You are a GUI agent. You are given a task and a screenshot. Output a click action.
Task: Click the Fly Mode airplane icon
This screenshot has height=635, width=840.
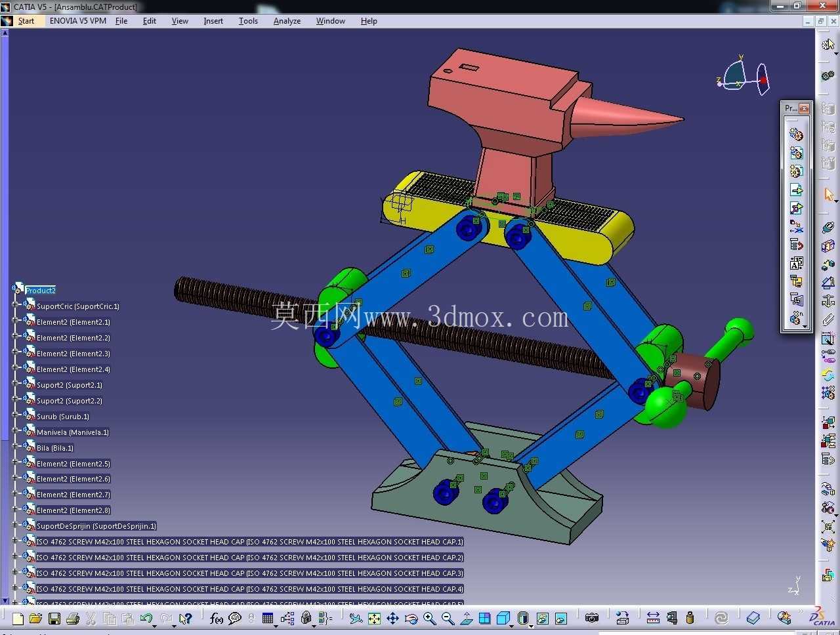[356, 619]
